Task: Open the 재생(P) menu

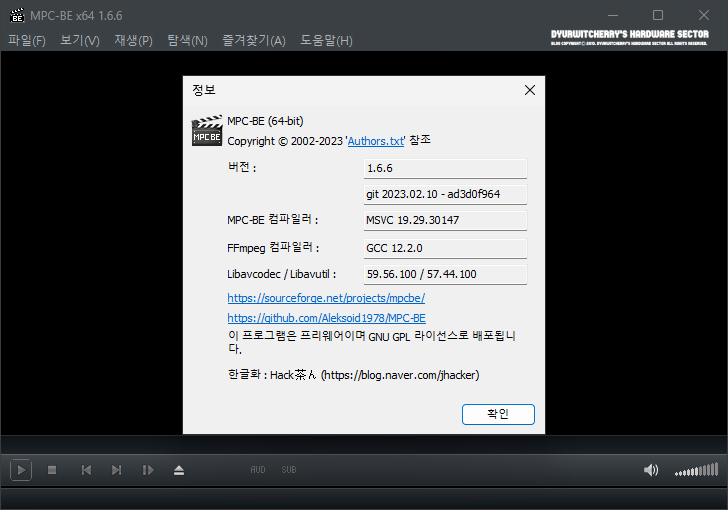Action: tap(133, 40)
